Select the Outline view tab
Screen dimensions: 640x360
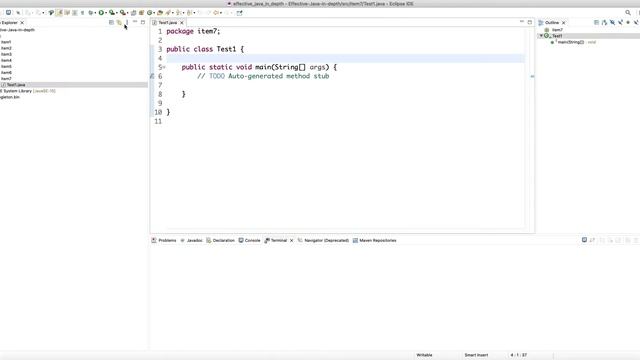[x=551, y=22]
